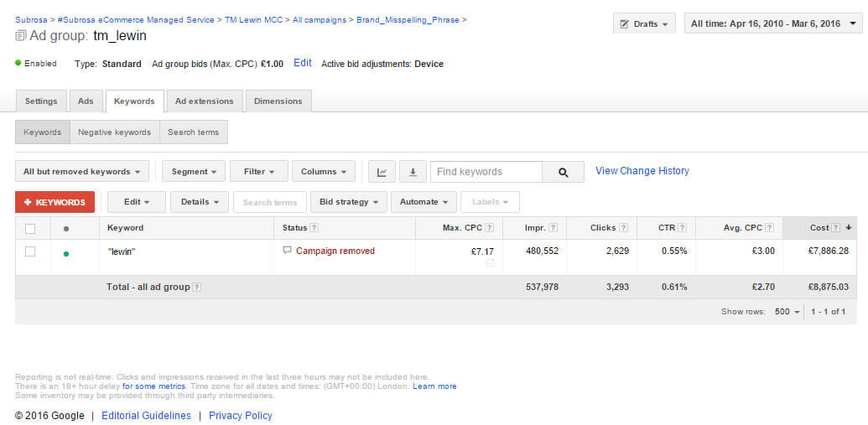This screenshot has height=425, width=868.
Task: Click the grey status dot column header
Action: pos(66,228)
